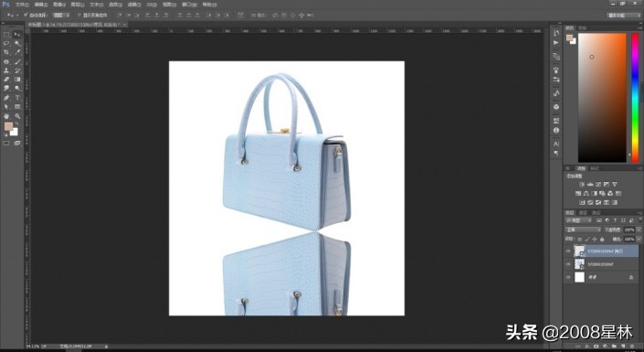Toggle Quick Mask mode
644x352 pixels.
[6, 144]
